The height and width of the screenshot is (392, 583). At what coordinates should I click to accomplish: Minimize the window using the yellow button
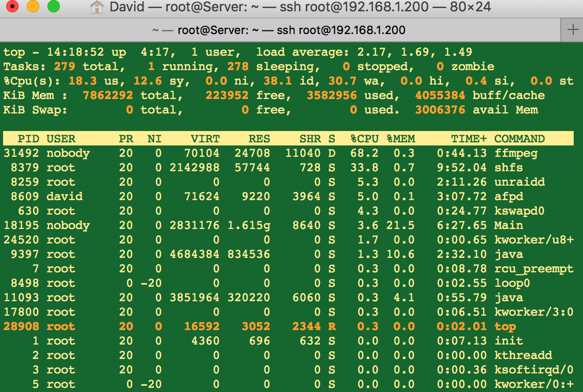33,7
